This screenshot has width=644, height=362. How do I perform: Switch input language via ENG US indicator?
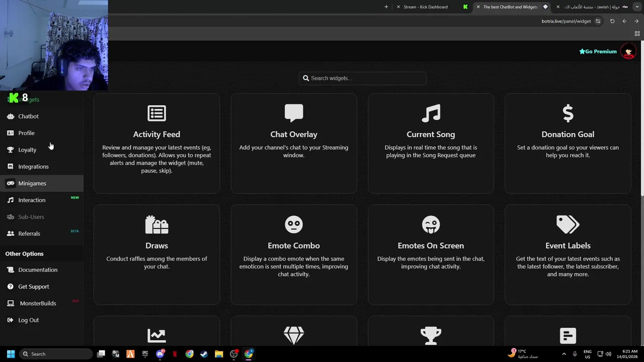click(588, 354)
